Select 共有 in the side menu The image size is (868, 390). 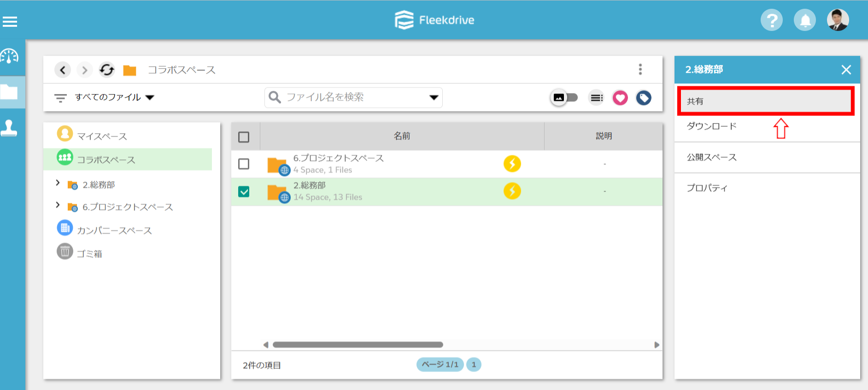(x=766, y=101)
